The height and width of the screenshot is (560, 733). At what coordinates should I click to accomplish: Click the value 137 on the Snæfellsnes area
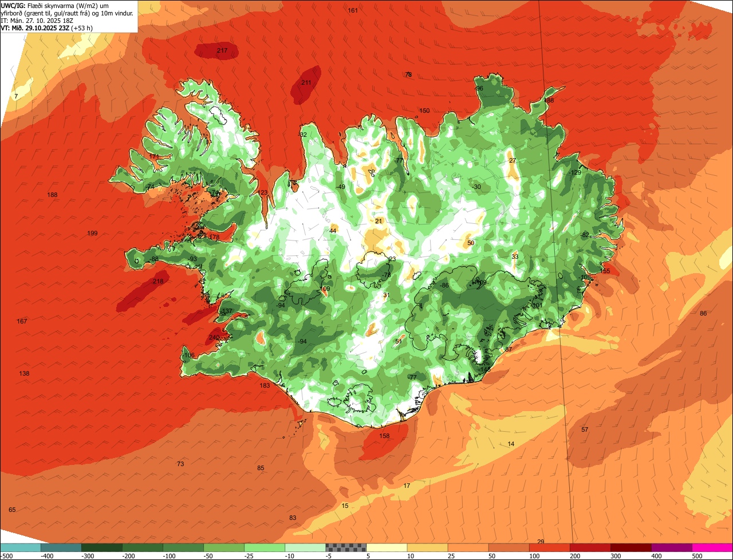click(227, 311)
